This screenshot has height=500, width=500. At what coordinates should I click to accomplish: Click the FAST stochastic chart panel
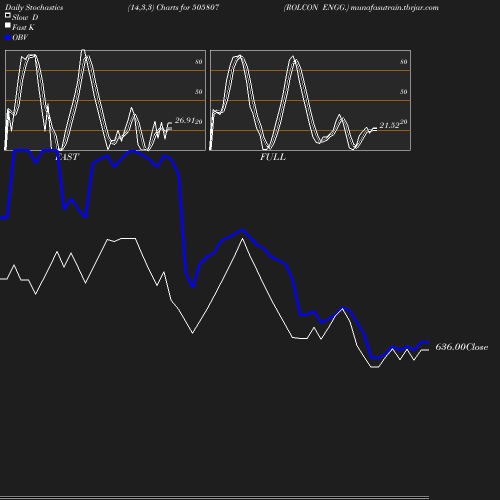coord(105,100)
